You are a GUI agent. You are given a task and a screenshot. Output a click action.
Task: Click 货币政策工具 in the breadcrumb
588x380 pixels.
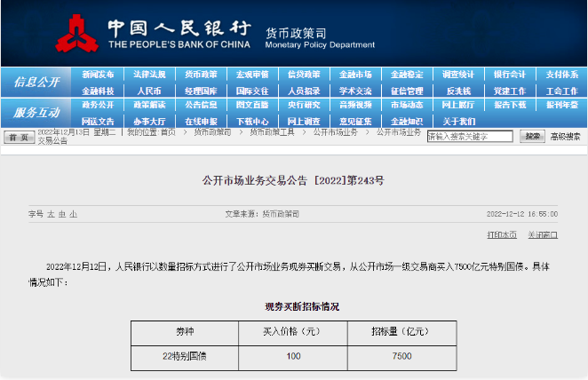tap(273, 132)
